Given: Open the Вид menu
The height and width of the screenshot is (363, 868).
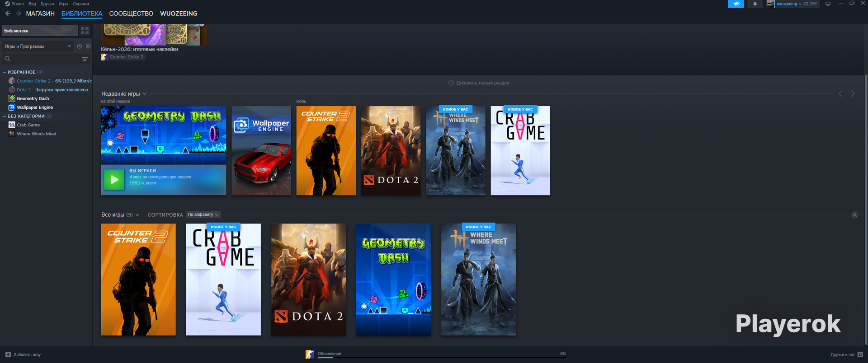Looking at the screenshot, I should click(32, 4).
